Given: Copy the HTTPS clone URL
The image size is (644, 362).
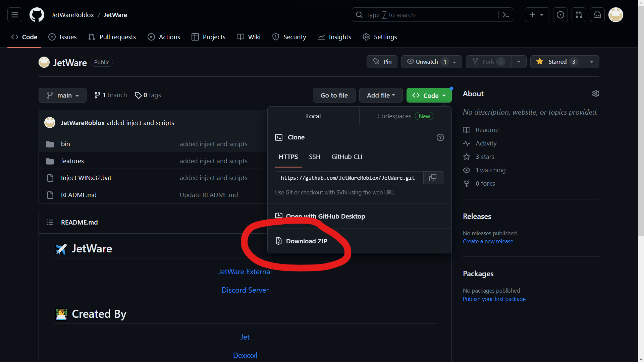Looking at the screenshot, I should [x=433, y=178].
